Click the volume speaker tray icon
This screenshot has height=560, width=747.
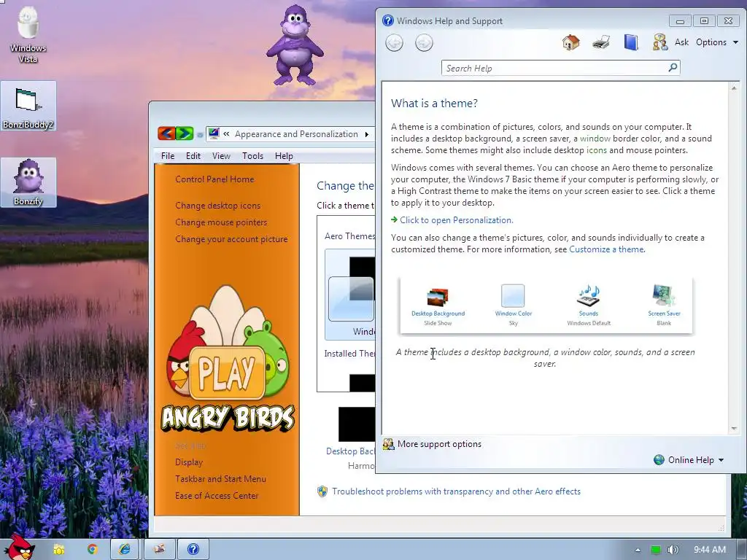673,550
